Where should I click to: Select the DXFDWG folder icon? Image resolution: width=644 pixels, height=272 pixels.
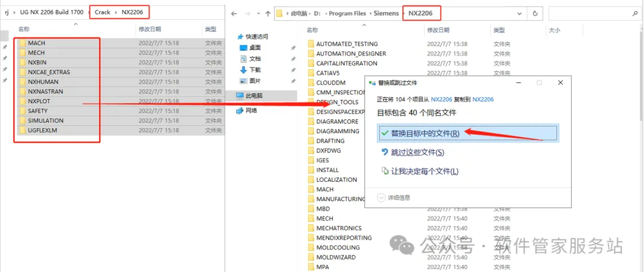[x=311, y=150]
